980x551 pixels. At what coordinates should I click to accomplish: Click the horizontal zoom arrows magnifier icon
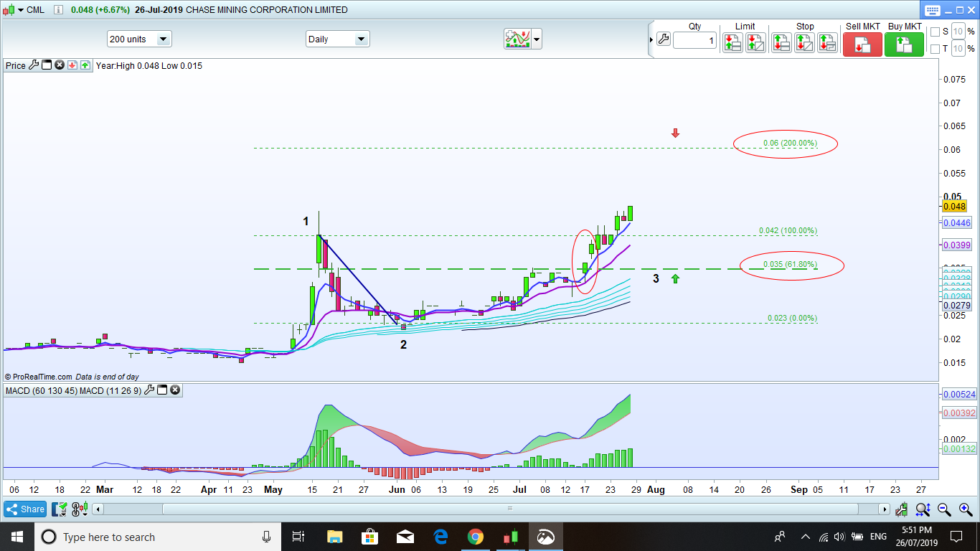[923, 509]
